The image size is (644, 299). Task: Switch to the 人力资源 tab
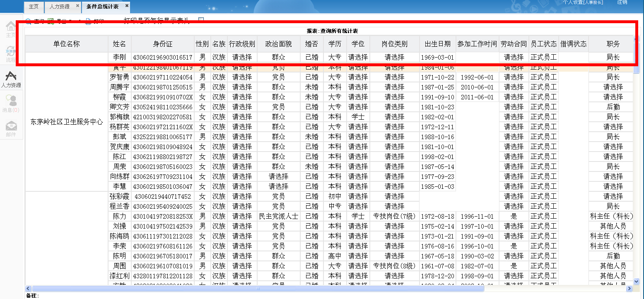click(63, 7)
